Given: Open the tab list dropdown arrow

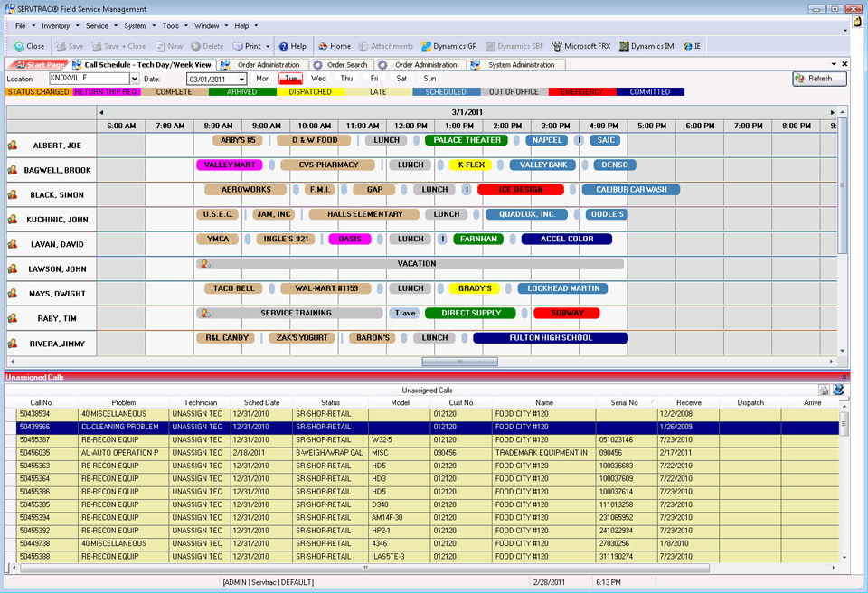Looking at the screenshot, I should point(834,64).
